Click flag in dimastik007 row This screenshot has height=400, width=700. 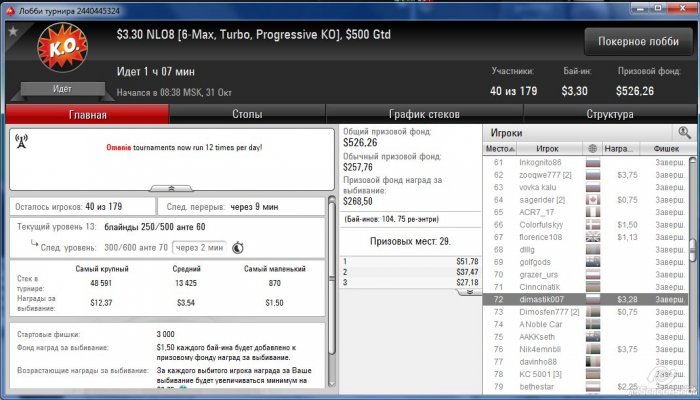pos(592,300)
